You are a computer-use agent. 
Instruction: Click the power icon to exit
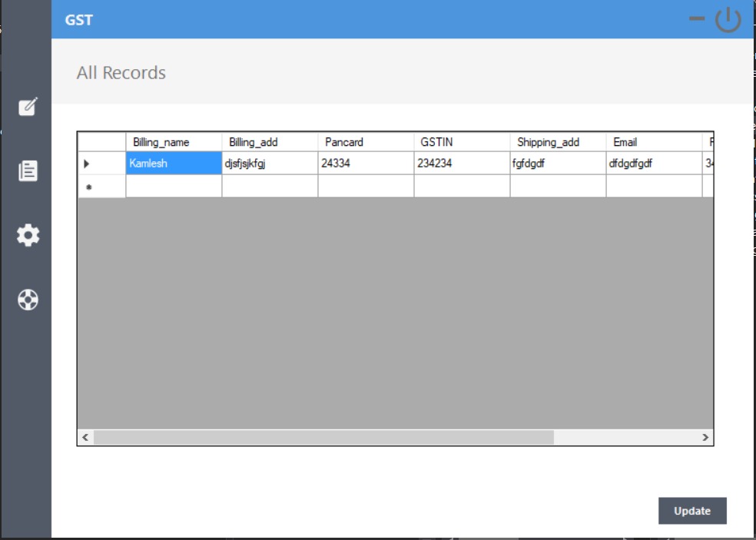tap(728, 20)
